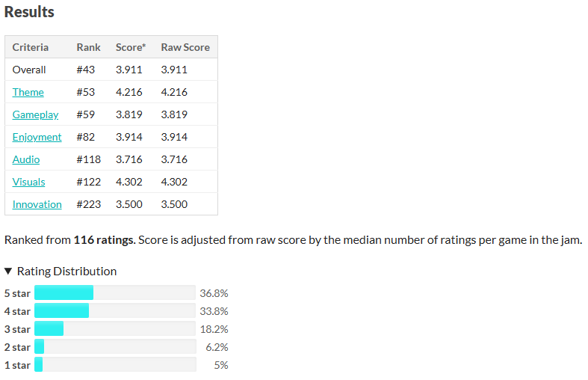Click the 36.8% percentage label
This screenshot has height=380, width=588.
214,293
